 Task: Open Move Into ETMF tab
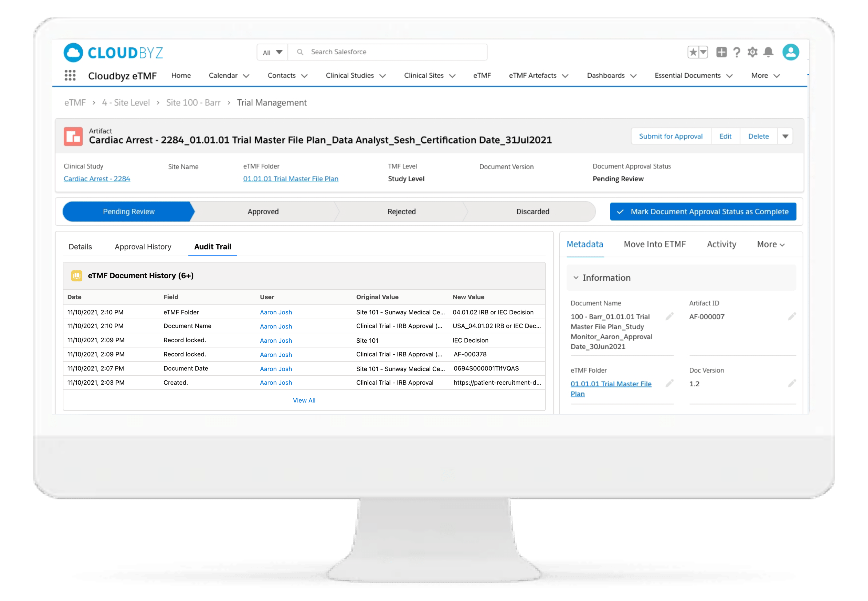[655, 244]
